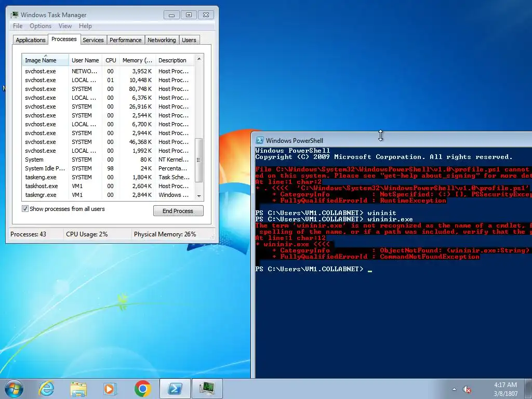Screen dimensions: 532x399
Task: Switch to PowerShell taskbar button
Action: pyautogui.click(x=175, y=389)
